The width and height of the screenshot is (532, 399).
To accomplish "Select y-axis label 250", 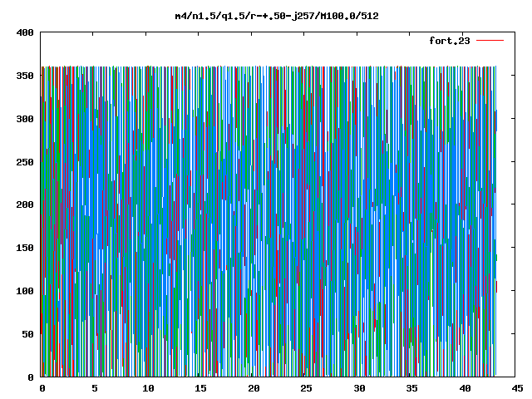I will tap(25, 162).
